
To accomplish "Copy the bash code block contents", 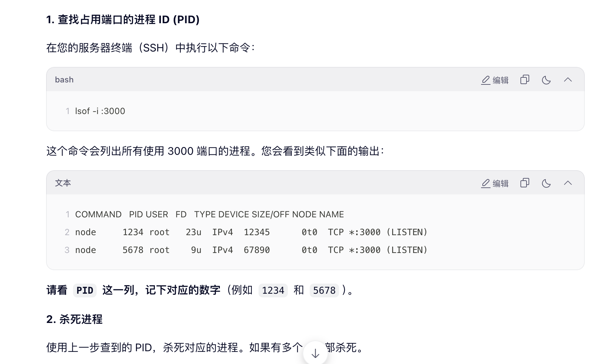I will pos(524,80).
